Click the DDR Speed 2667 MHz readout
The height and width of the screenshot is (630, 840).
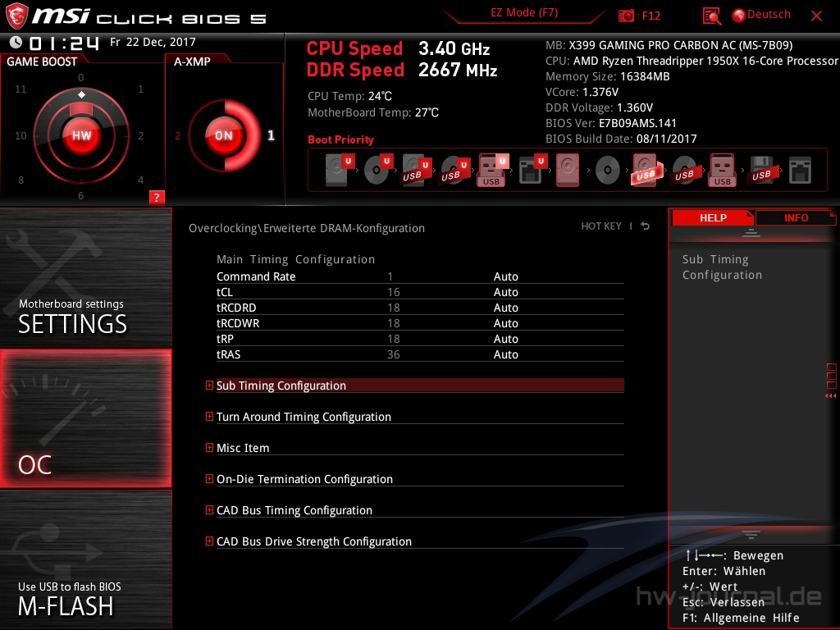pyautogui.click(x=402, y=71)
